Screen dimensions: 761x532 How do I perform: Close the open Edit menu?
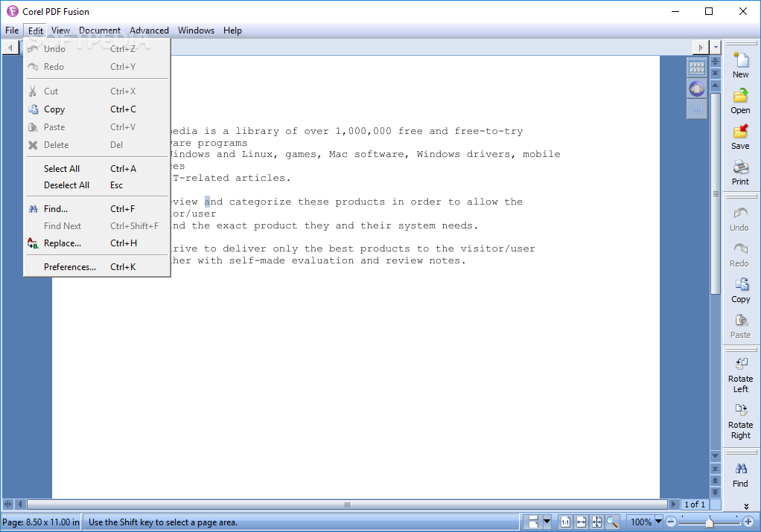point(36,31)
